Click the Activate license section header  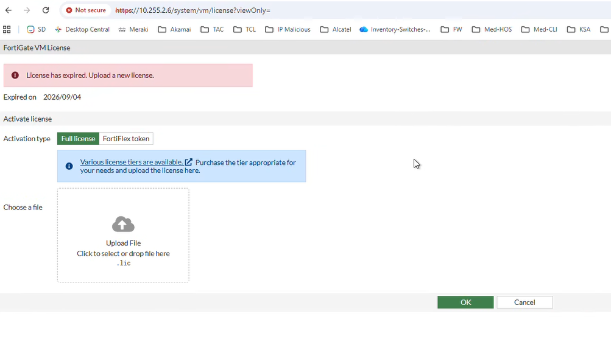click(x=27, y=119)
